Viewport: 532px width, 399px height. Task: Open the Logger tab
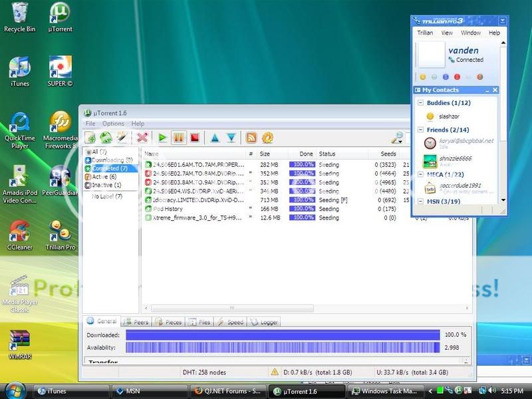265,322
